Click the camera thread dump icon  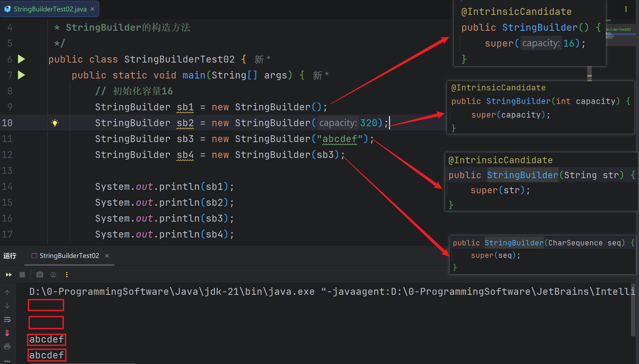click(x=40, y=275)
